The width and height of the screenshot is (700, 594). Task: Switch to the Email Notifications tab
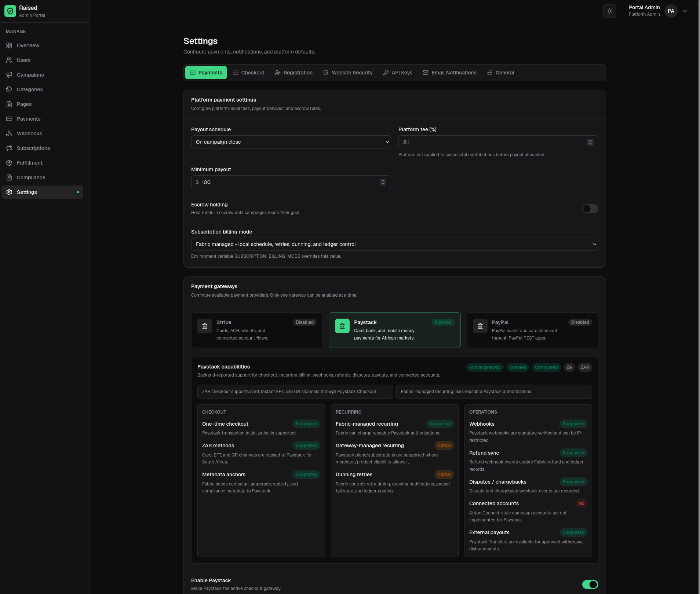[x=449, y=73]
